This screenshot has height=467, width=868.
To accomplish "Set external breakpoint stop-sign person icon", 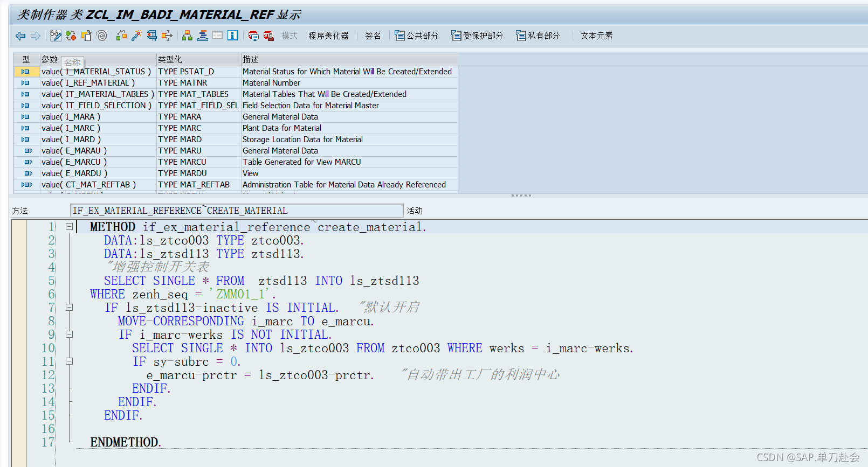I will 268,36.
